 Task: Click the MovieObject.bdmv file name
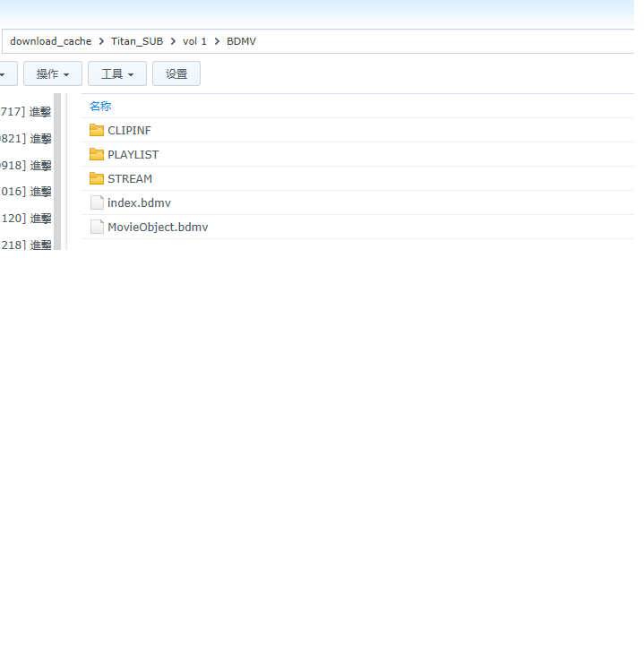pyautogui.click(x=158, y=227)
